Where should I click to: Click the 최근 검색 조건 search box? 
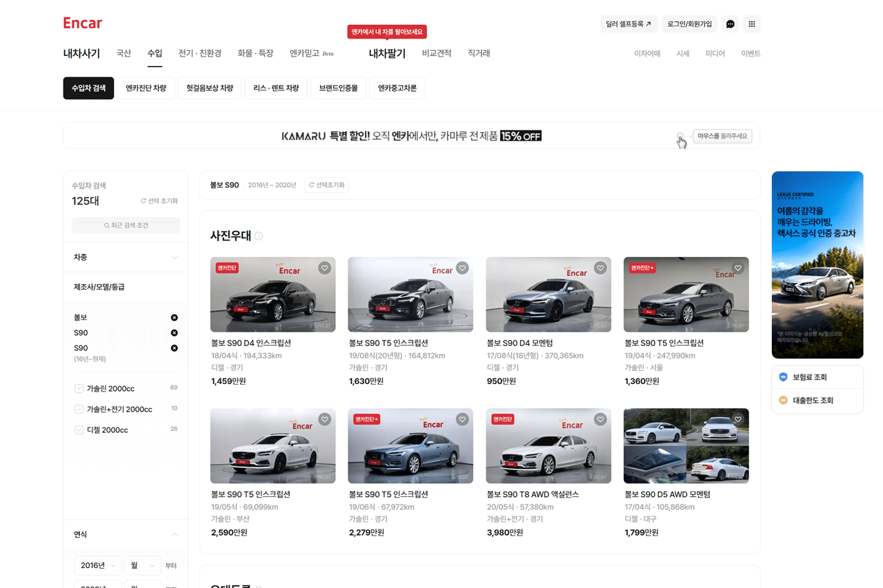point(126,225)
